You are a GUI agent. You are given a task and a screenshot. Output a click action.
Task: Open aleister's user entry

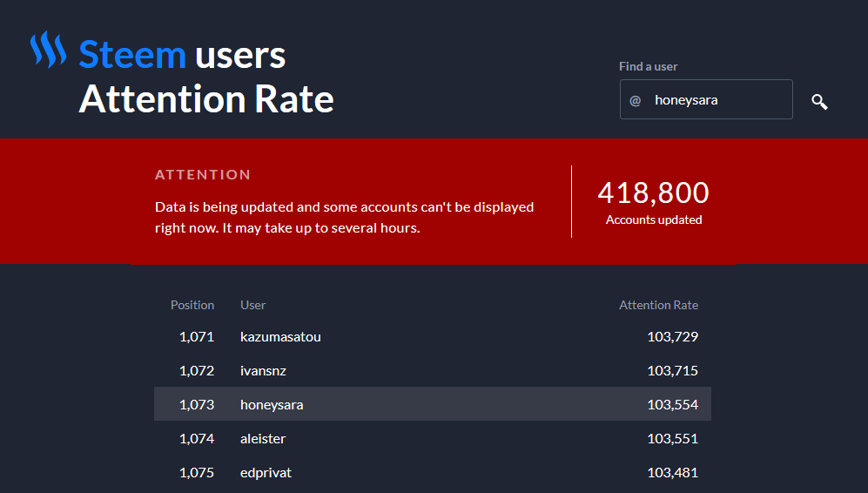[263, 438]
